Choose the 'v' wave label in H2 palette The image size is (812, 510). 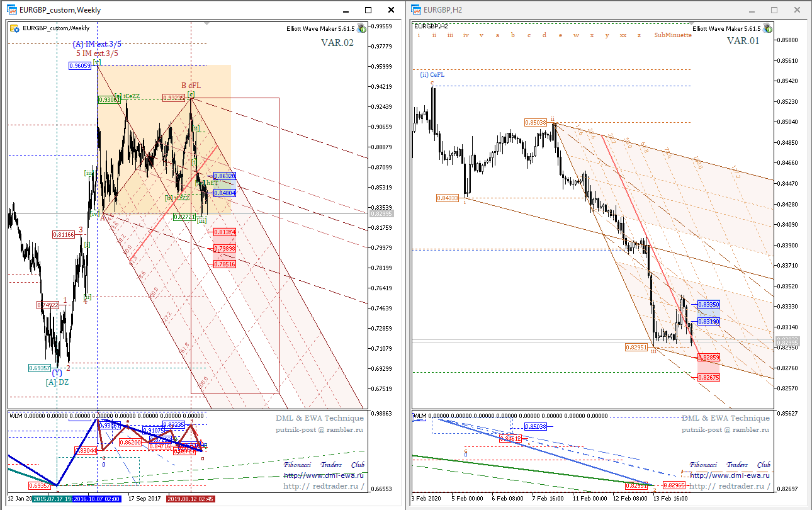point(482,35)
